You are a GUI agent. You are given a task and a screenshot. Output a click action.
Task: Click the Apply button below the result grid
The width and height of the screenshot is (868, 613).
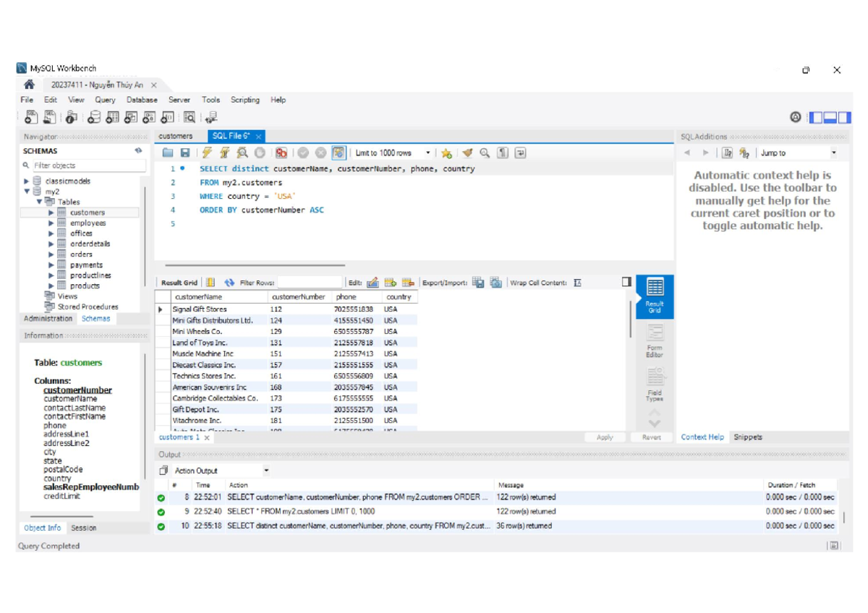pos(605,437)
